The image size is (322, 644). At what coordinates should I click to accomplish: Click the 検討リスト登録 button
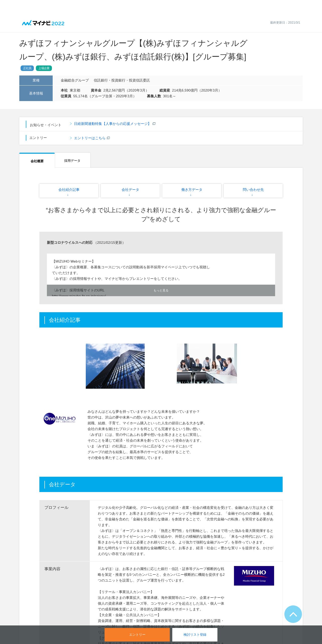click(x=195, y=634)
